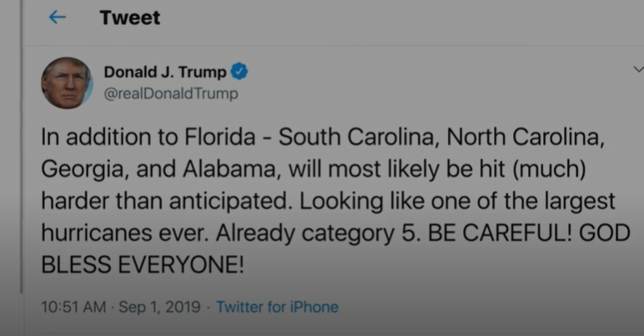Click the blue verified badge

coord(239,73)
